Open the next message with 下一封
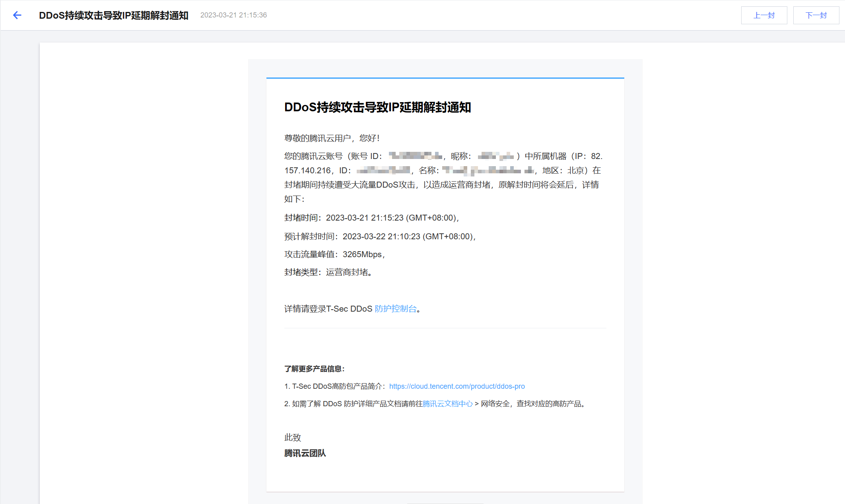 (x=816, y=15)
